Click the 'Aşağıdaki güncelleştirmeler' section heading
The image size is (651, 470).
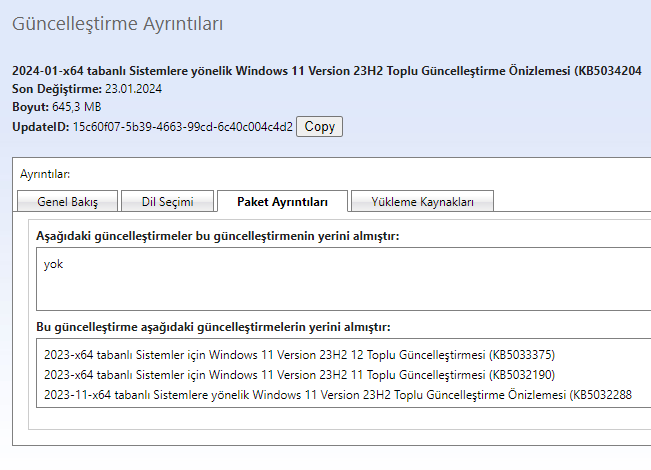217,235
